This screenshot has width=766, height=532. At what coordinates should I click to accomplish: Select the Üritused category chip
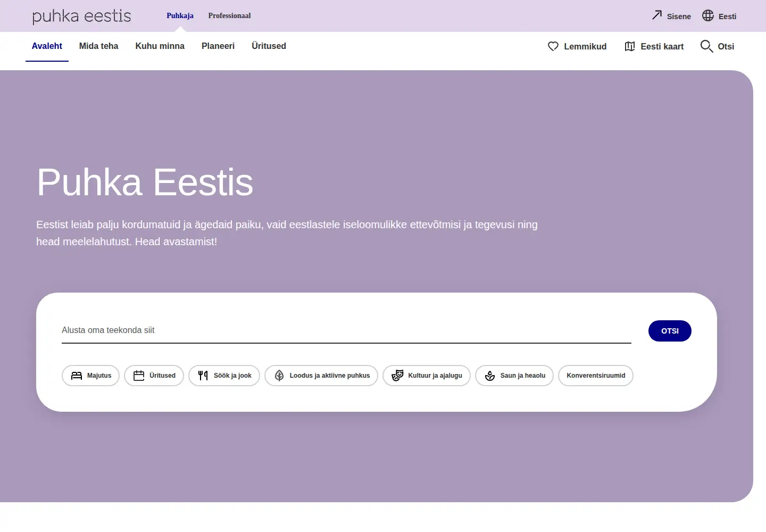pos(154,376)
